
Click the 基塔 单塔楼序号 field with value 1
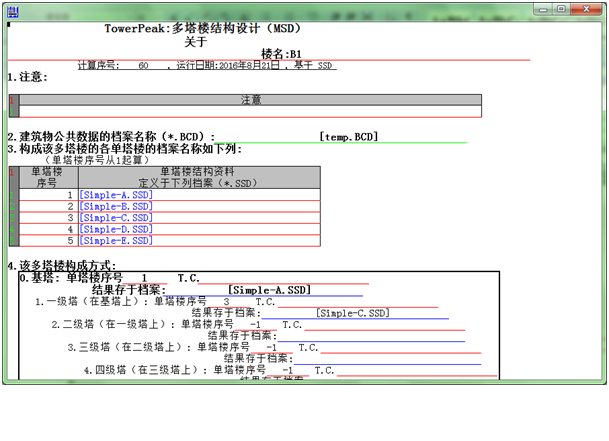click(x=144, y=278)
